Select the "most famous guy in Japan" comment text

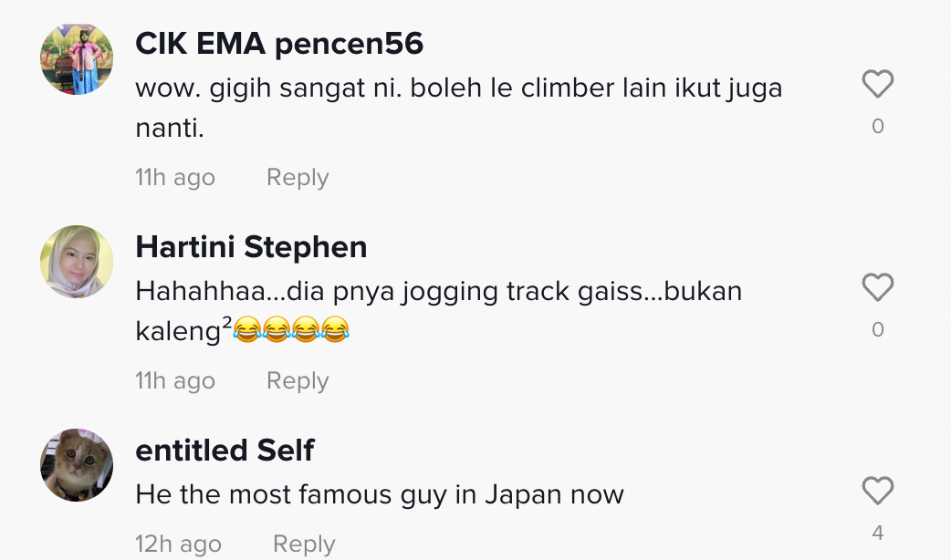pyautogui.click(x=380, y=494)
